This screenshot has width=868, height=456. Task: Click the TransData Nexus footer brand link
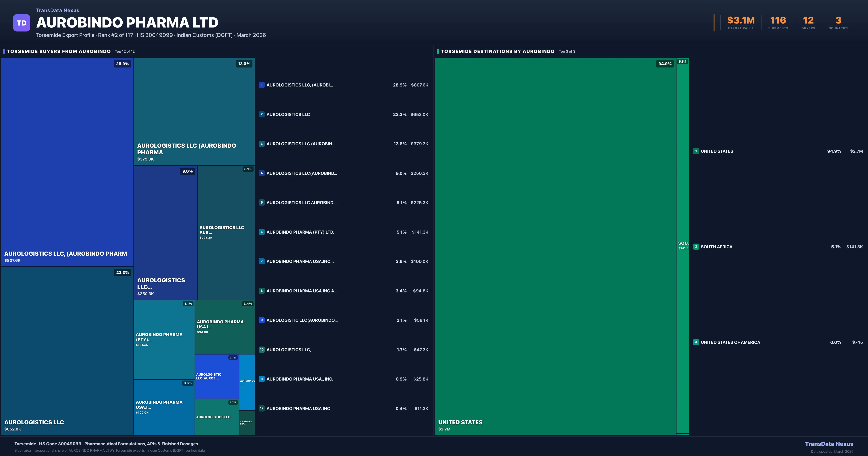[829, 444]
